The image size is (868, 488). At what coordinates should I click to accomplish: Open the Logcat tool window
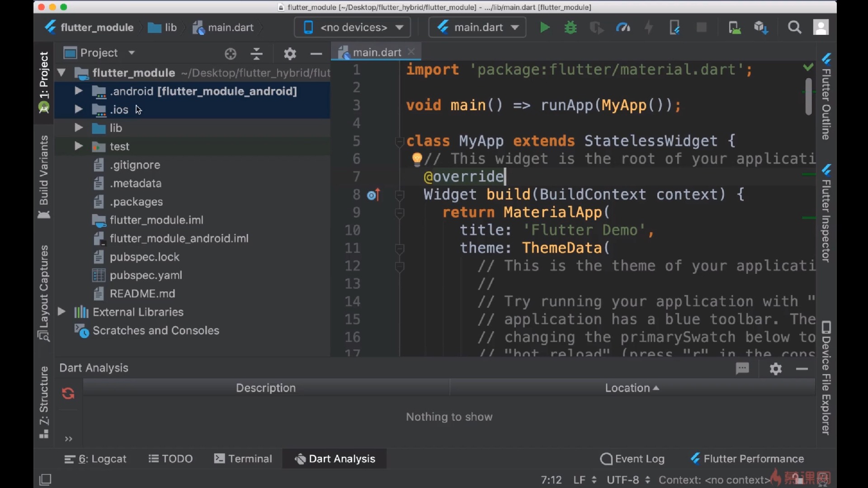(95, 459)
